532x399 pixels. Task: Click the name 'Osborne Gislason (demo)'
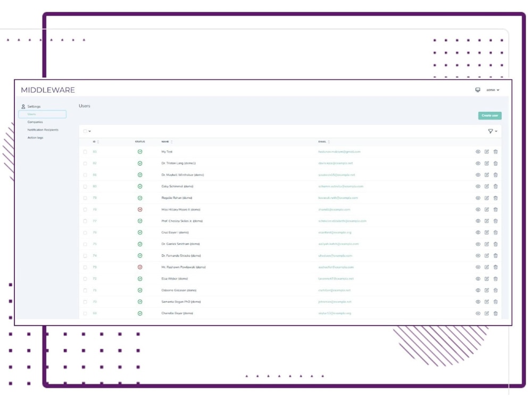coord(179,290)
